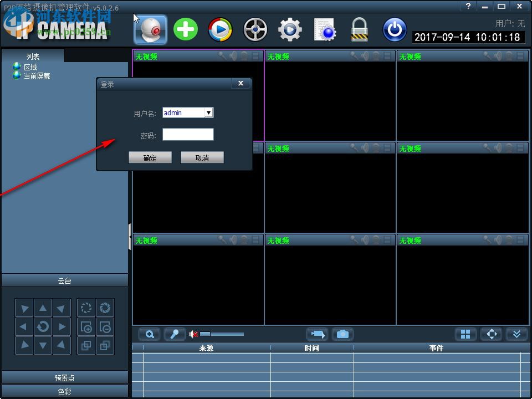Click the 时间 column header

(x=312, y=348)
